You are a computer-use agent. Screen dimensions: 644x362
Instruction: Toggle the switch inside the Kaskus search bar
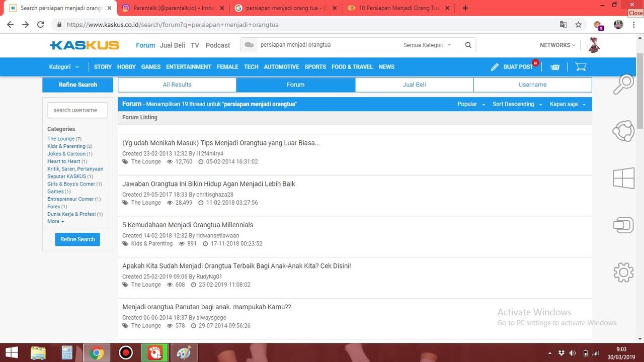click(249, 45)
